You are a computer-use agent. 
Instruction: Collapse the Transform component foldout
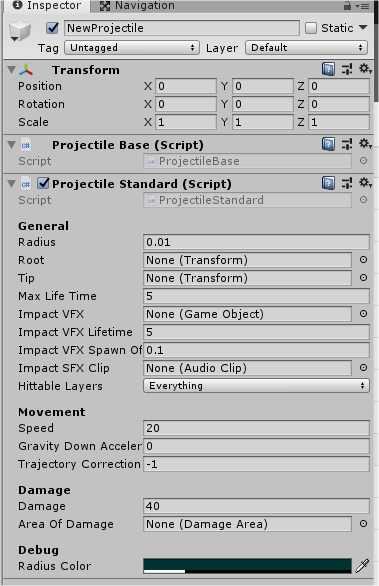[12, 70]
